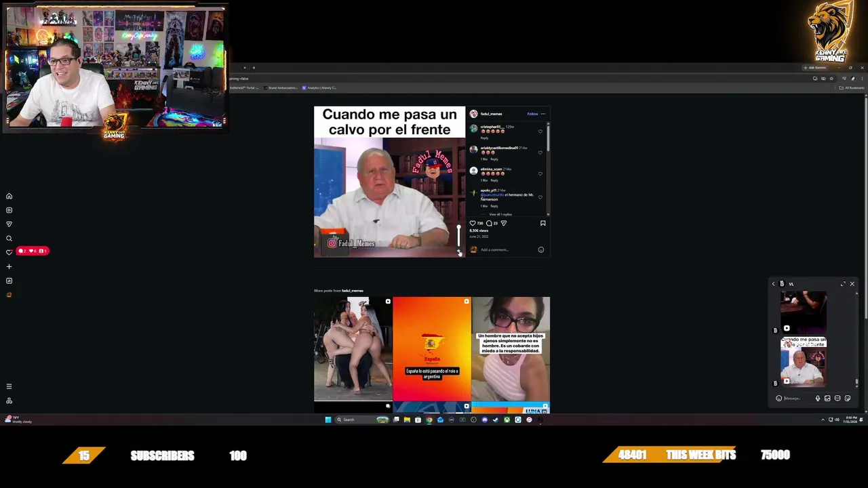Like the comment by cristopher01__

pyautogui.click(x=540, y=131)
